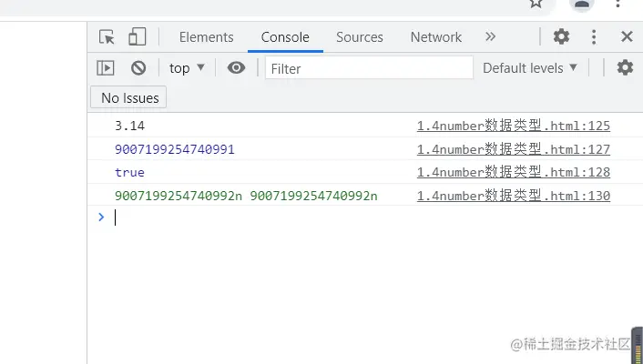Screen dimensions: 643x364
Task: Select the first 9007199254740992n value
Action: (x=179, y=196)
